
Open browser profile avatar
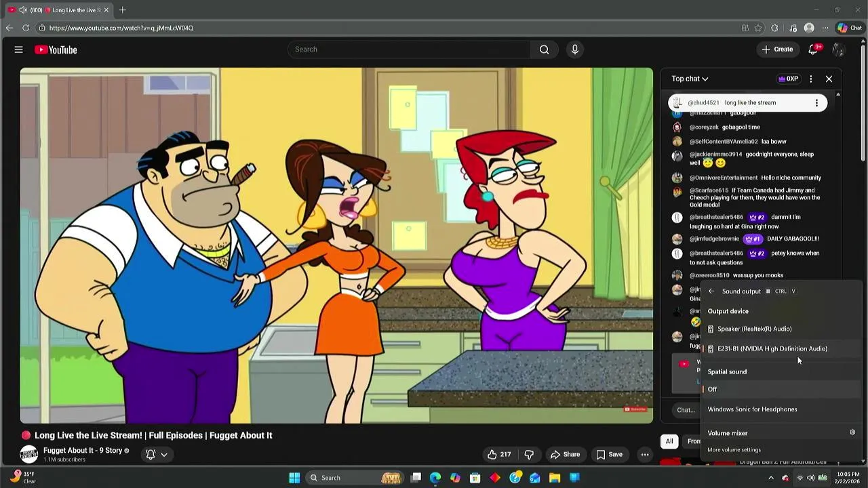[x=809, y=28]
